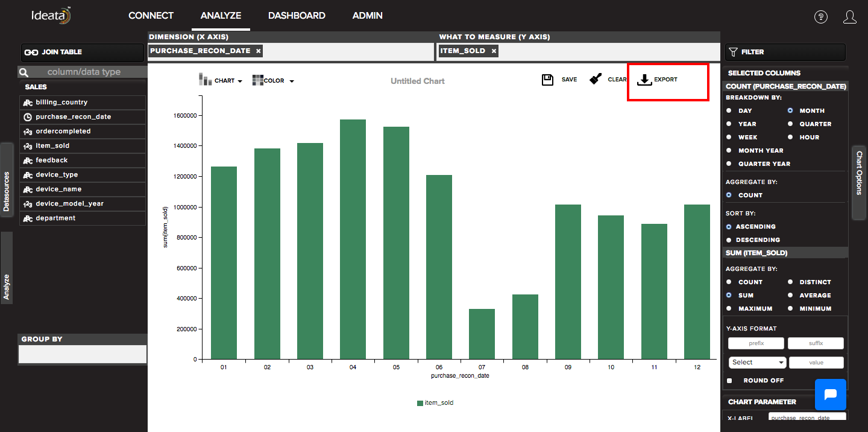This screenshot has height=432, width=868.
Task: Open the chat bubble in bottom right corner
Action: coord(831,395)
